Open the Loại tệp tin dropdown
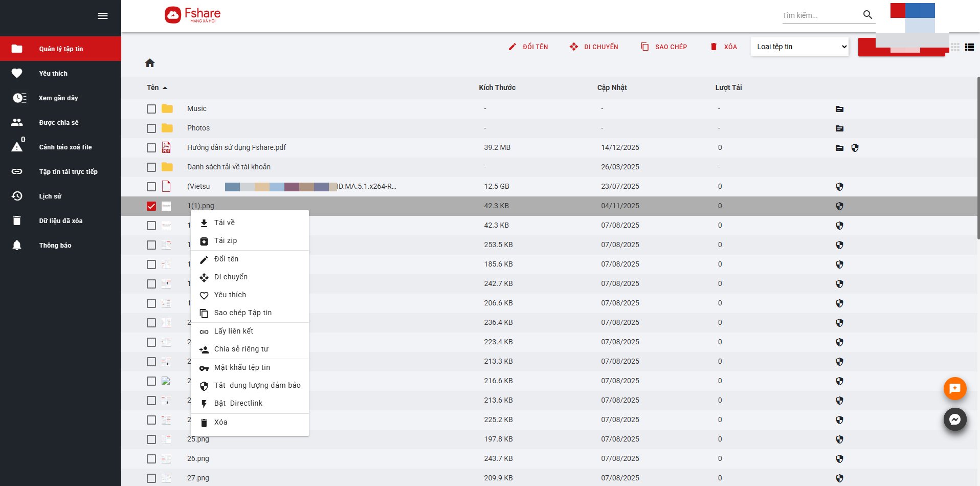This screenshot has height=486, width=980. coord(799,47)
